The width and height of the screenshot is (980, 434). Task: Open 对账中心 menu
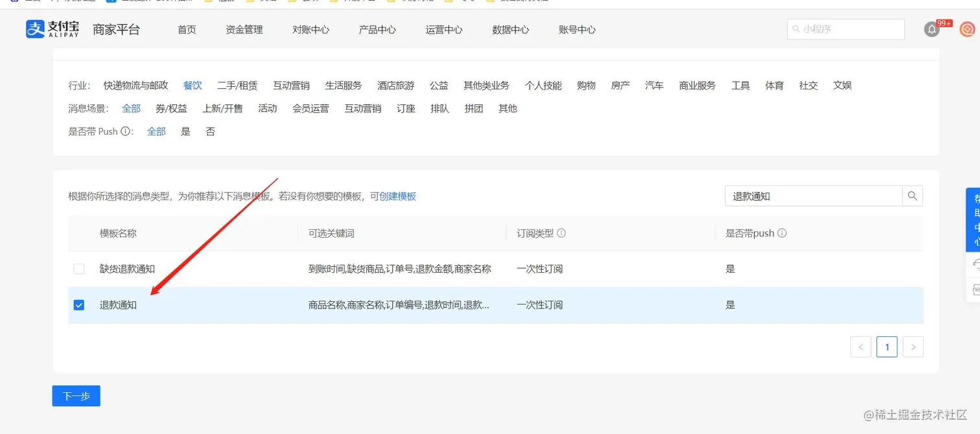[x=311, y=30]
